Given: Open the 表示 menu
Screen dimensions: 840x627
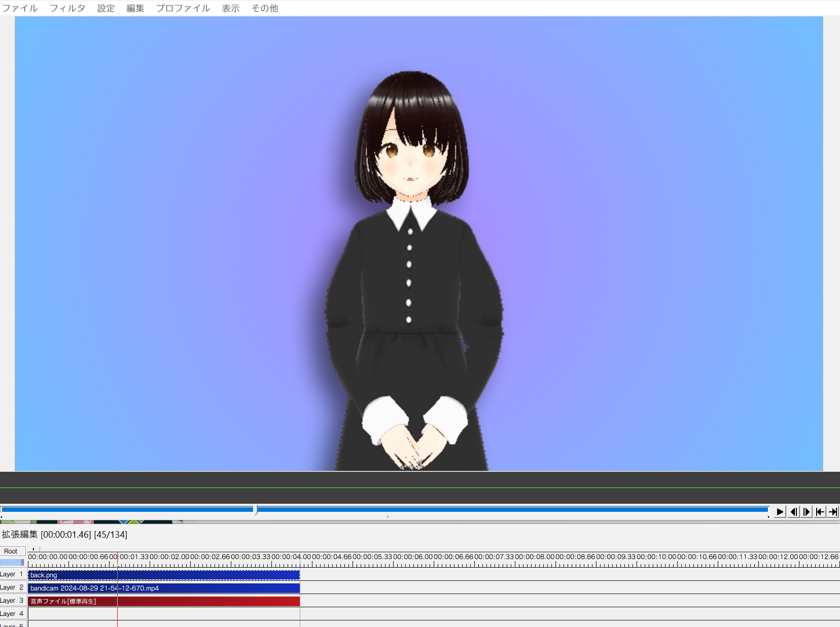Looking at the screenshot, I should pyautogui.click(x=231, y=8).
